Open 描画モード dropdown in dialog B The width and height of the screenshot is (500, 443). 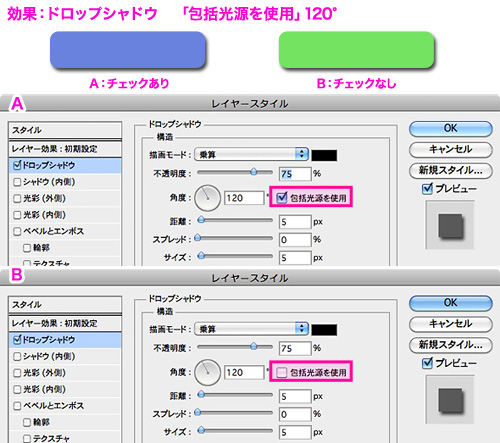[251, 329]
